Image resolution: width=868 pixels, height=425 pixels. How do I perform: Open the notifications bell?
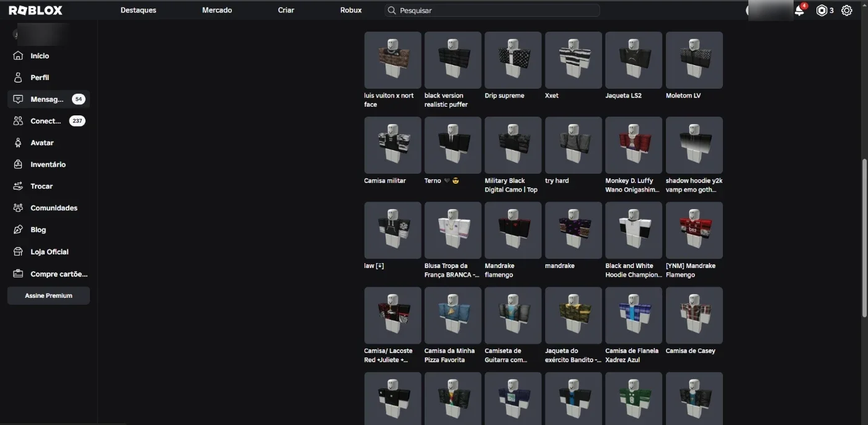coord(799,11)
